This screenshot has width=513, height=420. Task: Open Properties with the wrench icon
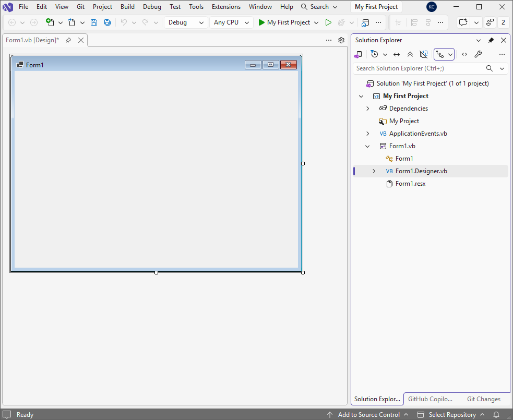click(x=478, y=54)
